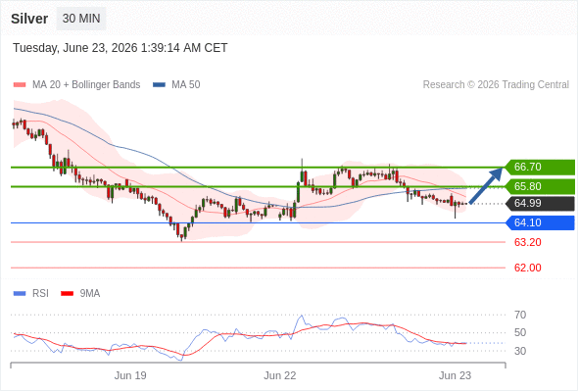Click the red 63.20 support value
Viewport: 578px width, 392px height.
pos(527,242)
